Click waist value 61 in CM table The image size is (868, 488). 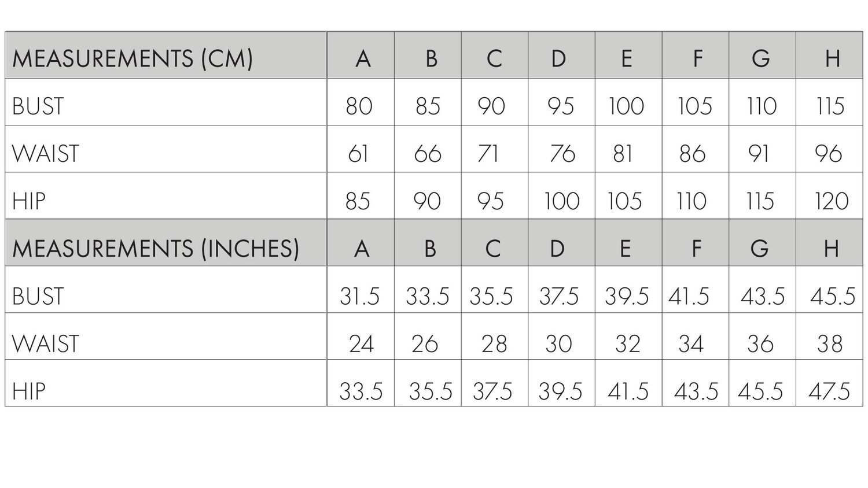tap(358, 154)
